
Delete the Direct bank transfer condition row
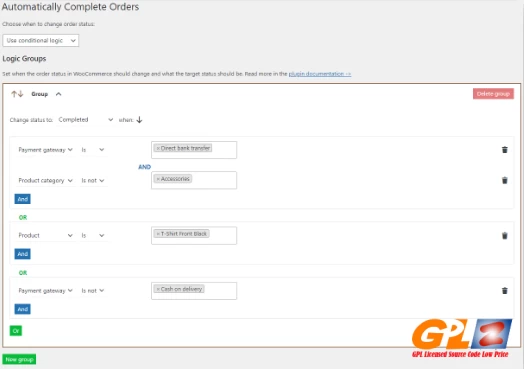click(x=505, y=150)
